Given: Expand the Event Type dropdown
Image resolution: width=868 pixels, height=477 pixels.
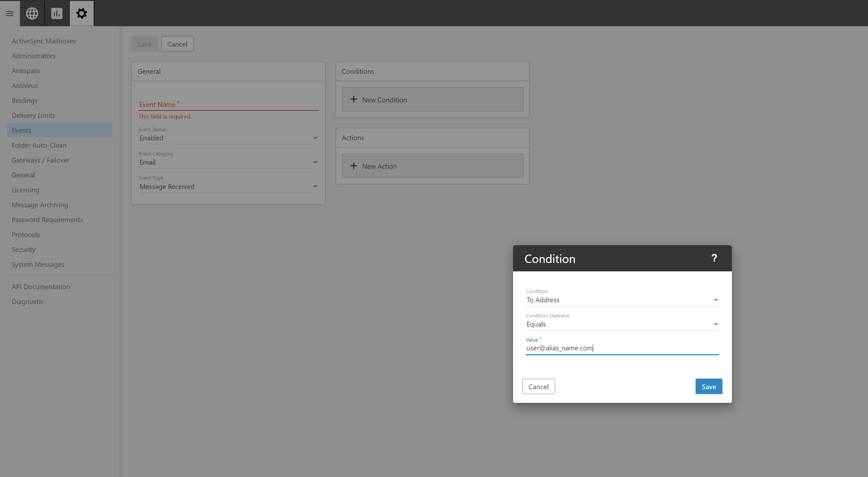Looking at the screenshot, I should click(228, 187).
